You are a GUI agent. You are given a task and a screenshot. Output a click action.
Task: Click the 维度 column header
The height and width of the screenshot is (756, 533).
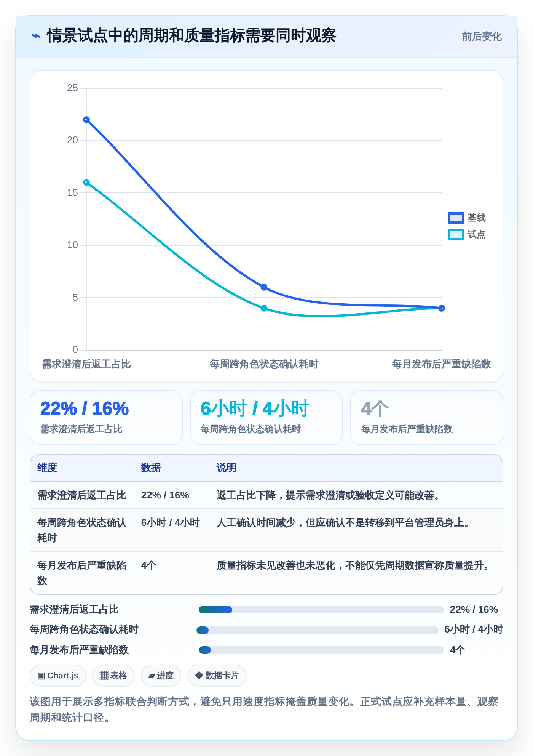47,468
